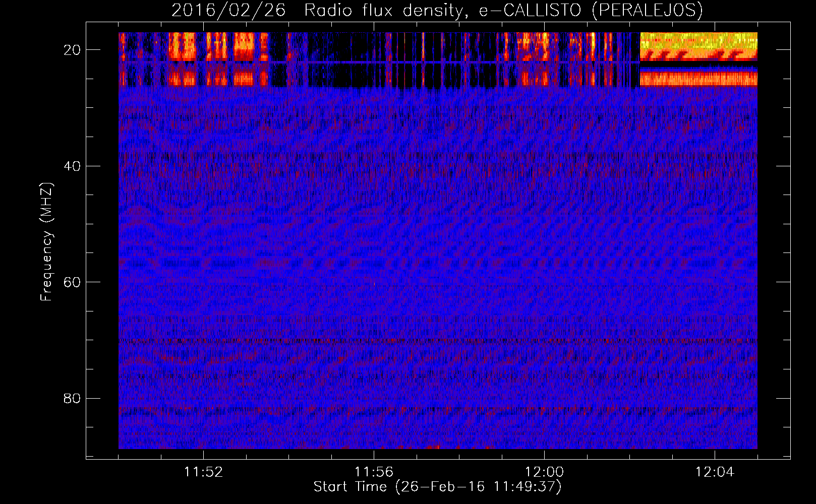
Task: Click the '20' frequency tick label
Action: 73,50
